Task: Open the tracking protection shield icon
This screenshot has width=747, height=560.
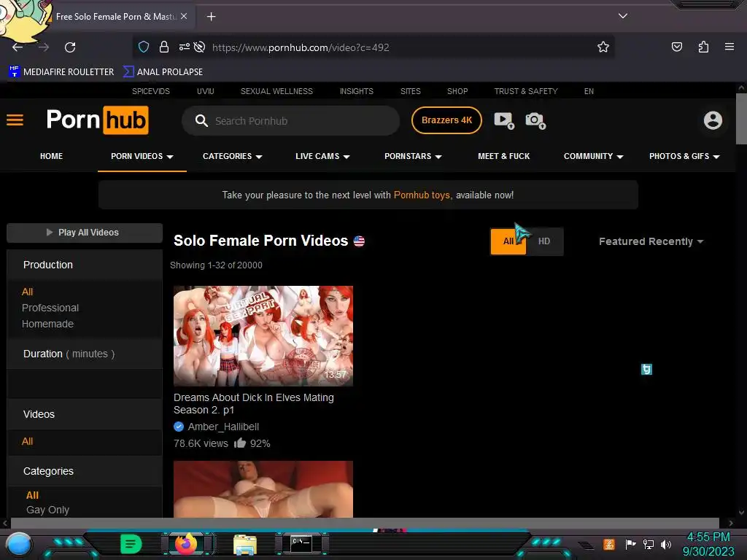Action: 144,47
